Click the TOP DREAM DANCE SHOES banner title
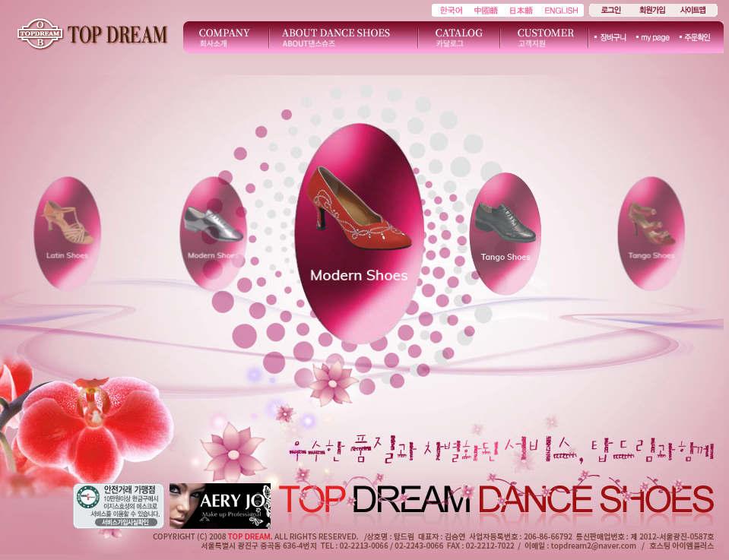 (496, 499)
